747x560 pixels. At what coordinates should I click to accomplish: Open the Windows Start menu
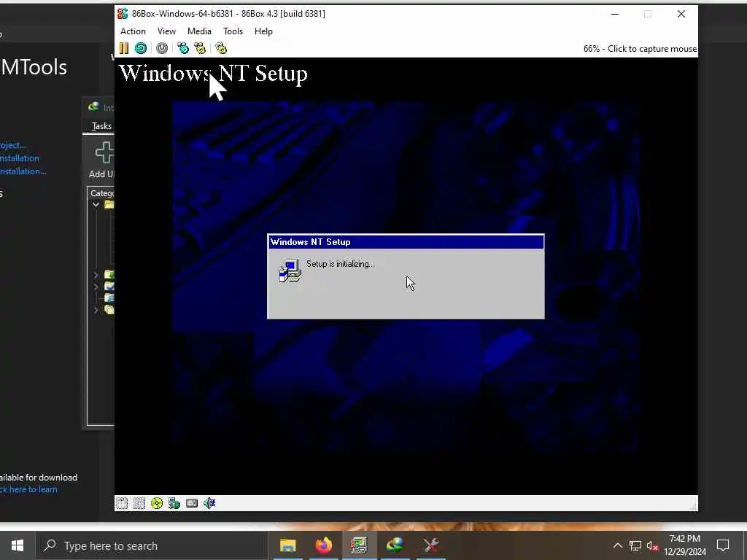click(18, 545)
